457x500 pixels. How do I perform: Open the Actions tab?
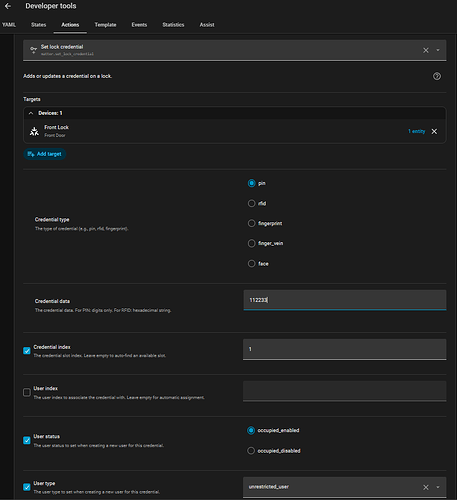[x=70, y=25]
